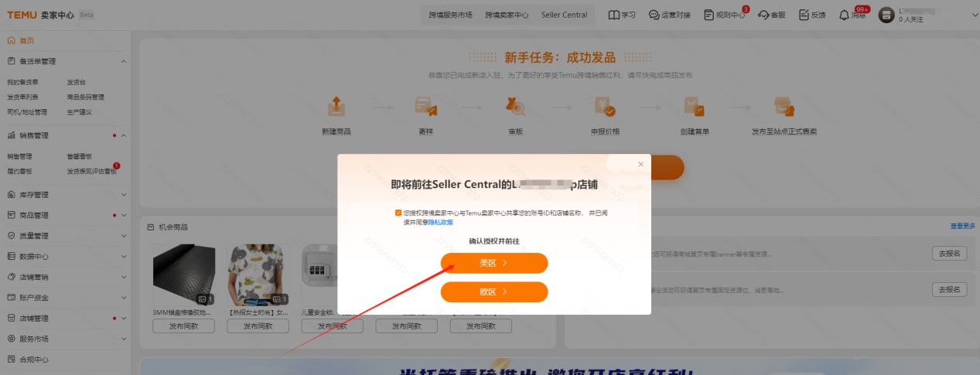Open 生产建议 submenu item

click(79, 111)
